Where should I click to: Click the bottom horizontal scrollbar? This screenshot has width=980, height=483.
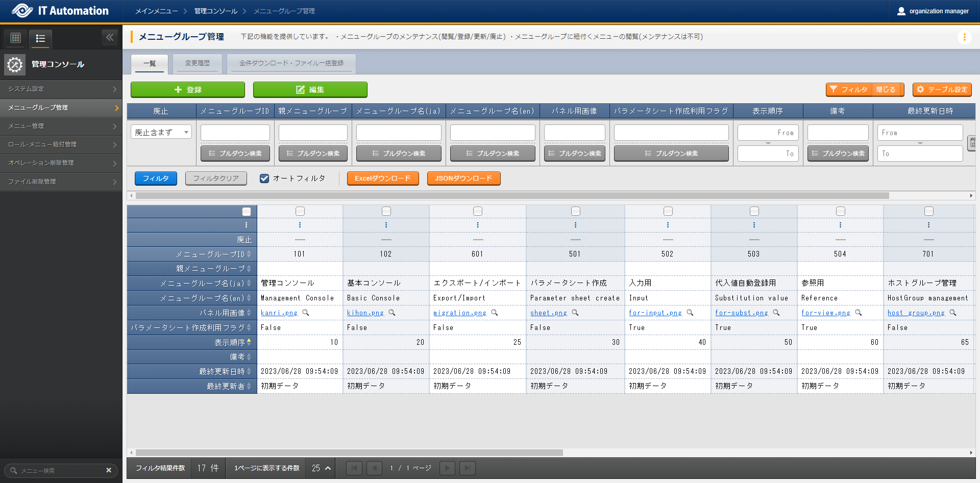coord(349,452)
